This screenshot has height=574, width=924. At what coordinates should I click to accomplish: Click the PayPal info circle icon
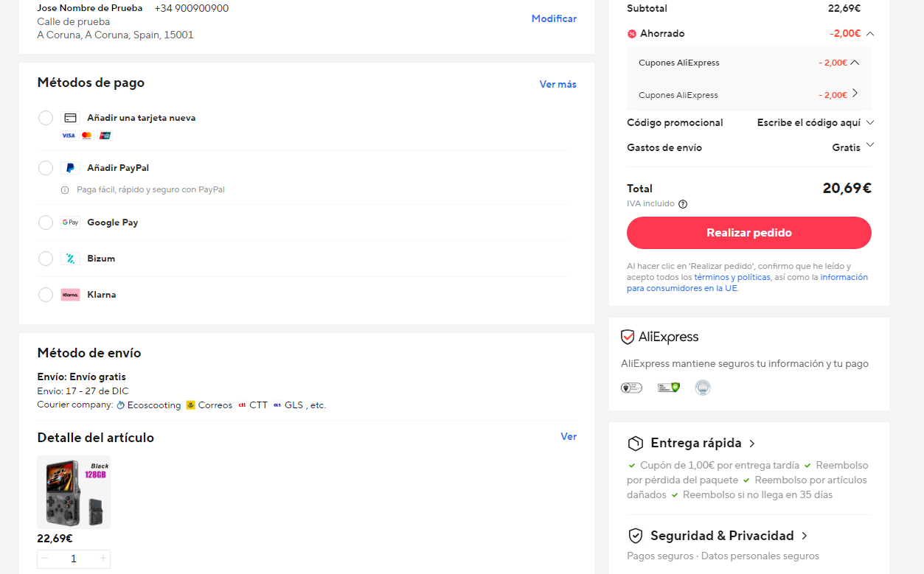pyautogui.click(x=65, y=190)
